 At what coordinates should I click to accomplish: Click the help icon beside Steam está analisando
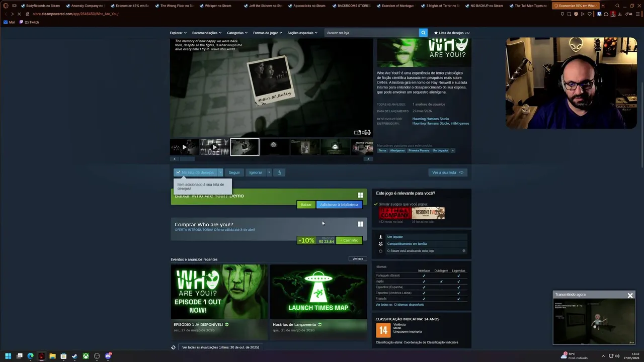click(464, 251)
